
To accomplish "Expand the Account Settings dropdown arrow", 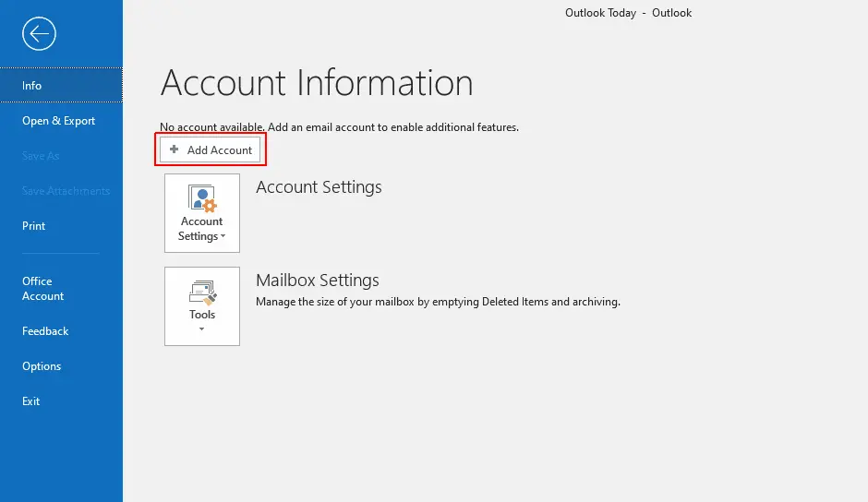I will coord(223,236).
